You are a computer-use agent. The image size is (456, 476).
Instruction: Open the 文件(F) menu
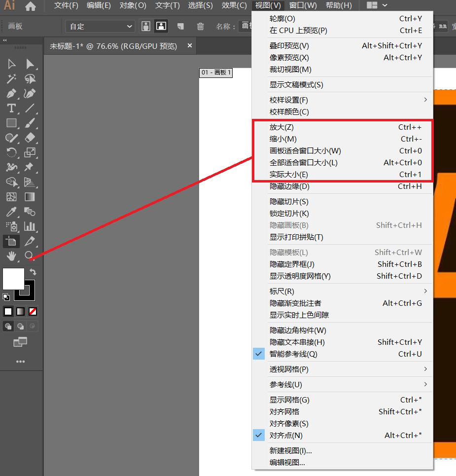[x=66, y=5]
